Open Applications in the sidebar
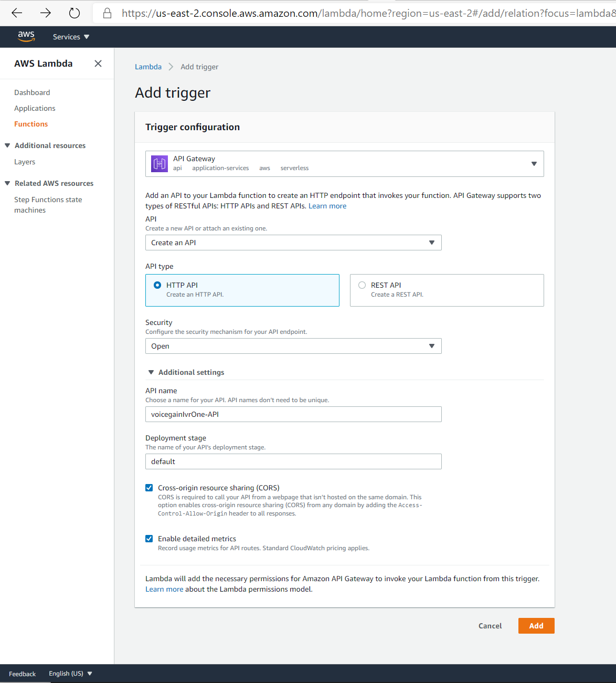This screenshot has height=683, width=616. point(35,108)
